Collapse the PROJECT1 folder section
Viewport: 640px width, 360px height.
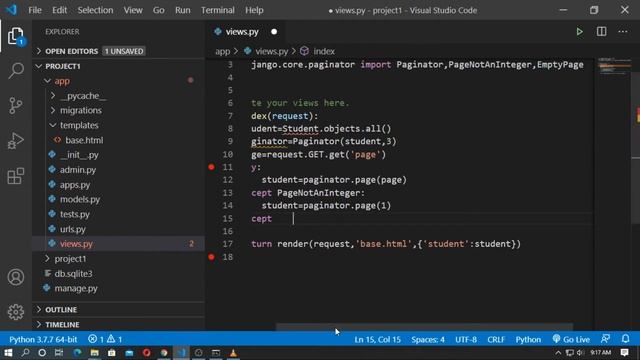coord(118,66)
